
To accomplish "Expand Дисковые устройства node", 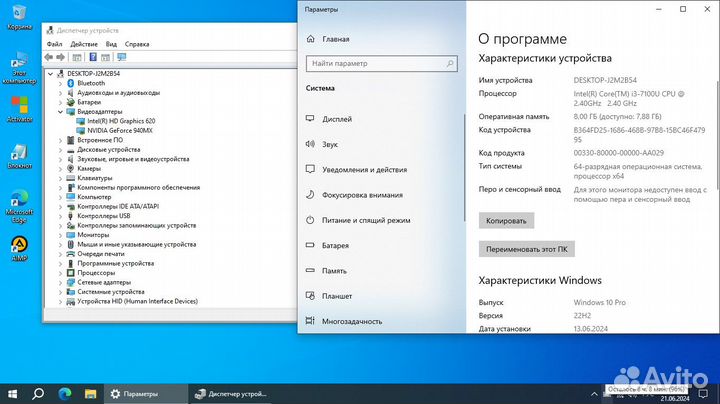I will [60, 150].
